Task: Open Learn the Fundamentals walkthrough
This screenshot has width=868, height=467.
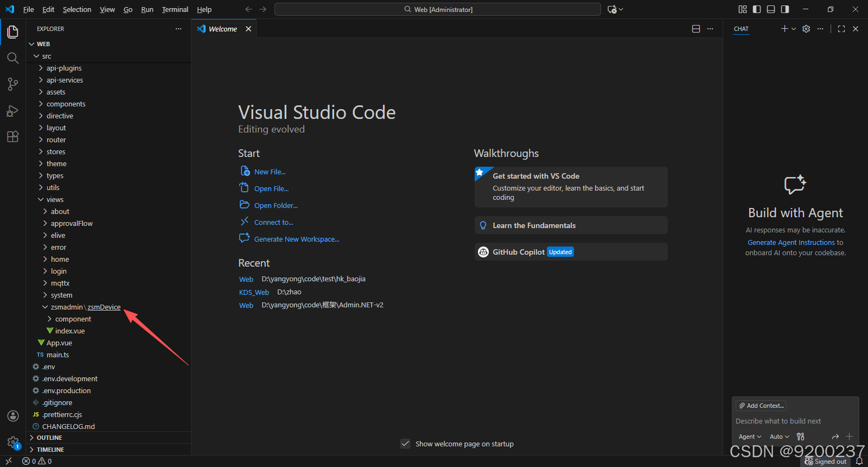Action: point(571,225)
